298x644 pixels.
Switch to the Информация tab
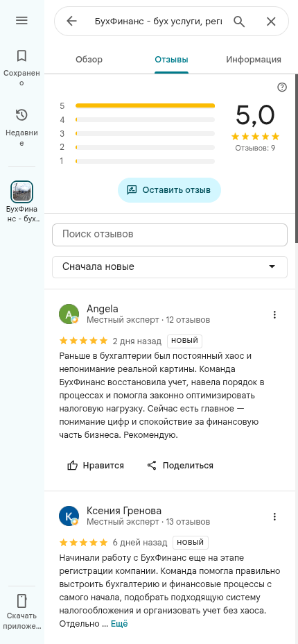coord(254,60)
